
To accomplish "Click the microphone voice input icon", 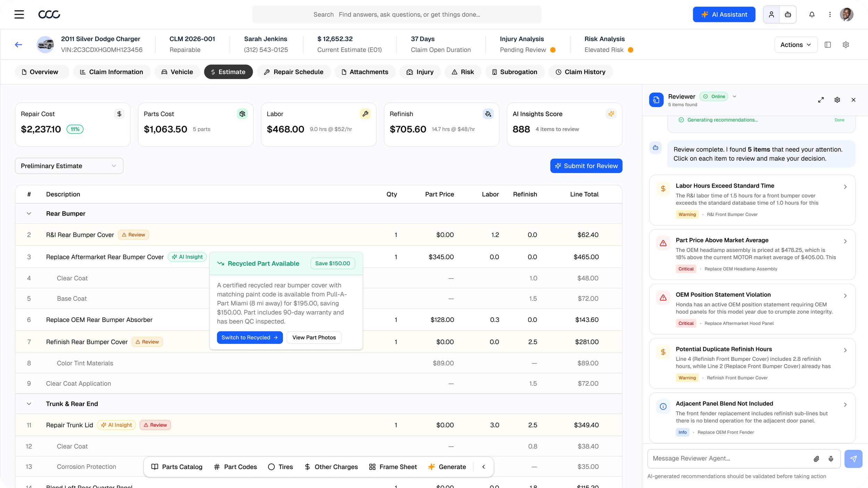I will (831, 459).
